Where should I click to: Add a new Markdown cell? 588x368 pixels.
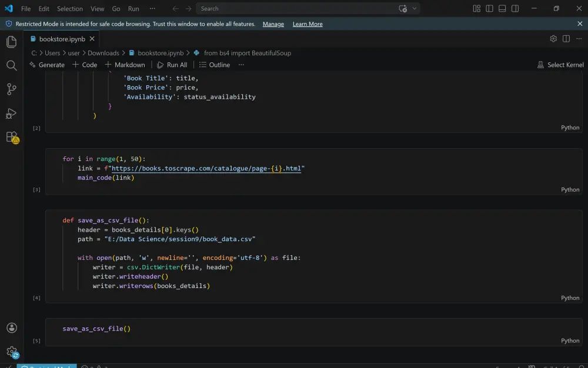click(125, 65)
